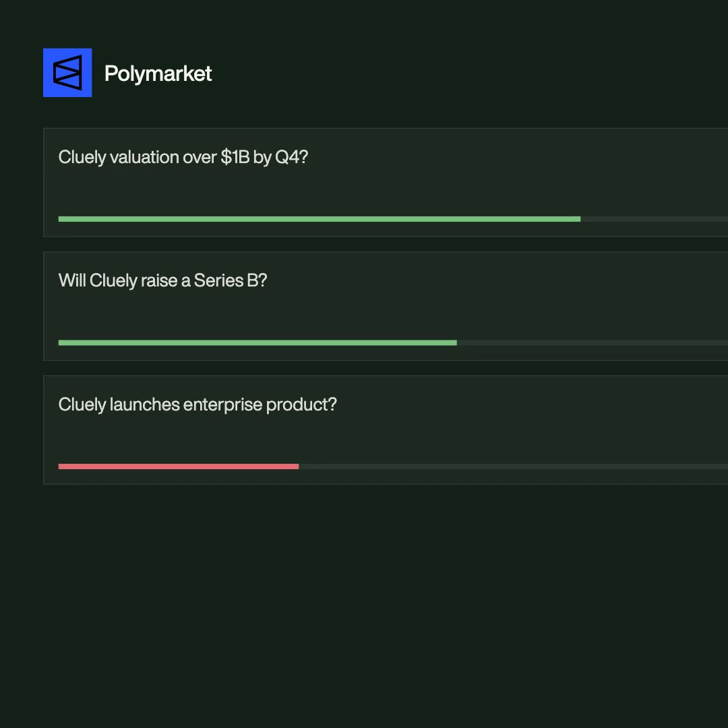Image resolution: width=728 pixels, height=728 pixels.
Task: Open the Cluely launches enterprise product question
Action: tap(198, 404)
